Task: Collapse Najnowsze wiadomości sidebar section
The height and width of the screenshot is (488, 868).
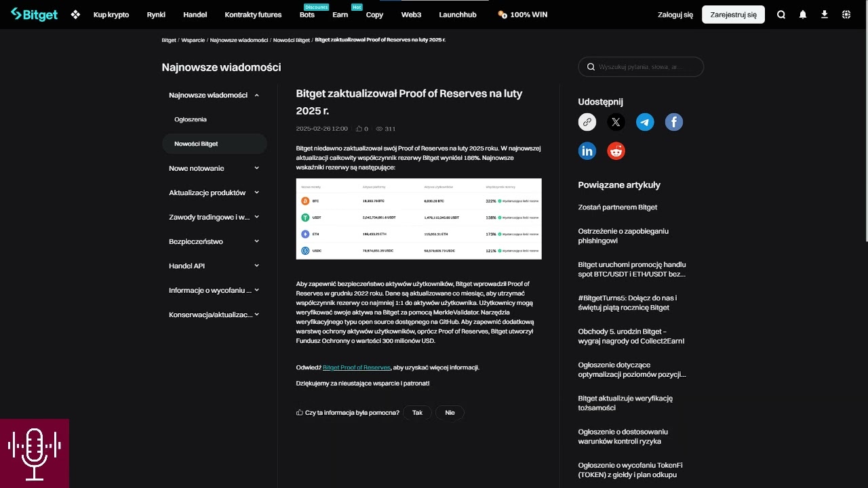Action: coord(256,95)
